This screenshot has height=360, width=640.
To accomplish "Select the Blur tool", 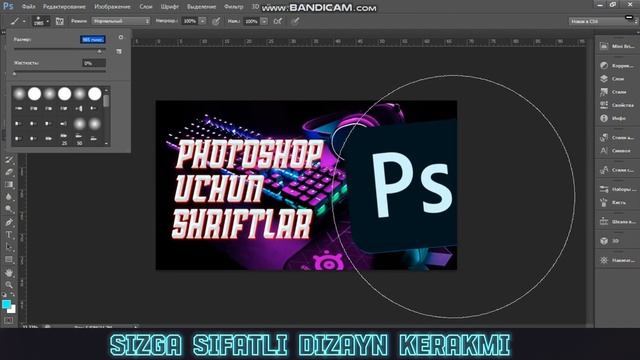I will (x=9, y=197).
